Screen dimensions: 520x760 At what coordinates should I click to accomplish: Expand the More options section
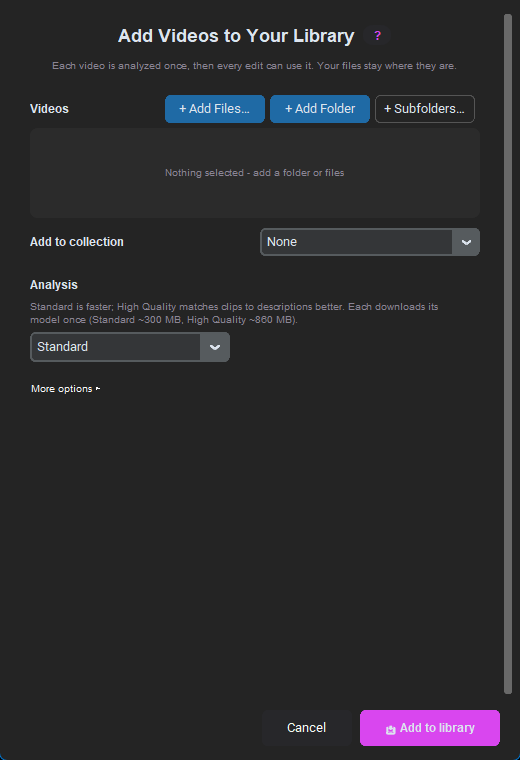pos(65,389)
